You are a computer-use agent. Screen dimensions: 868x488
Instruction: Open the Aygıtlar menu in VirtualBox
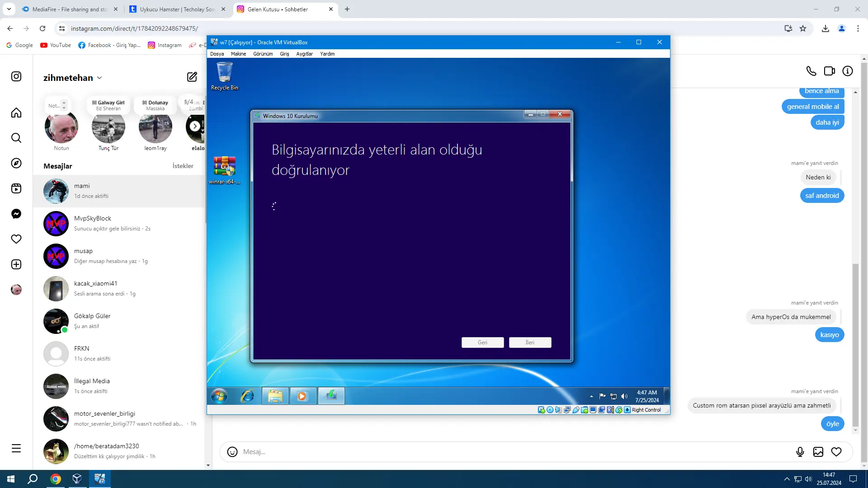(x=304, y=54)
